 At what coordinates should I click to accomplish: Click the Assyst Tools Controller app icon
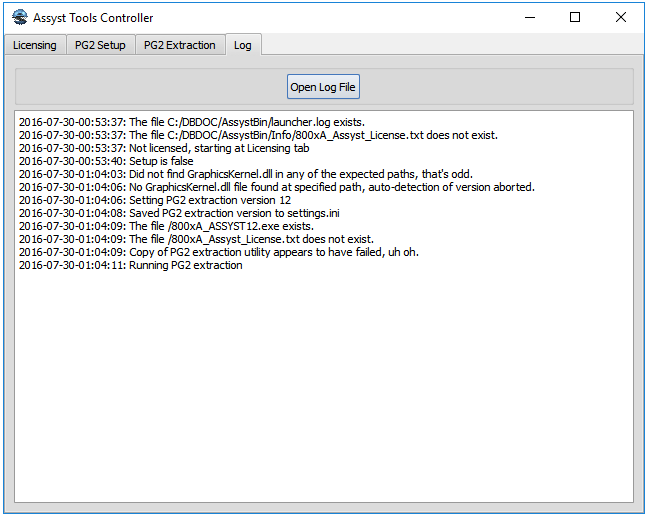click(x=19, y=17)
